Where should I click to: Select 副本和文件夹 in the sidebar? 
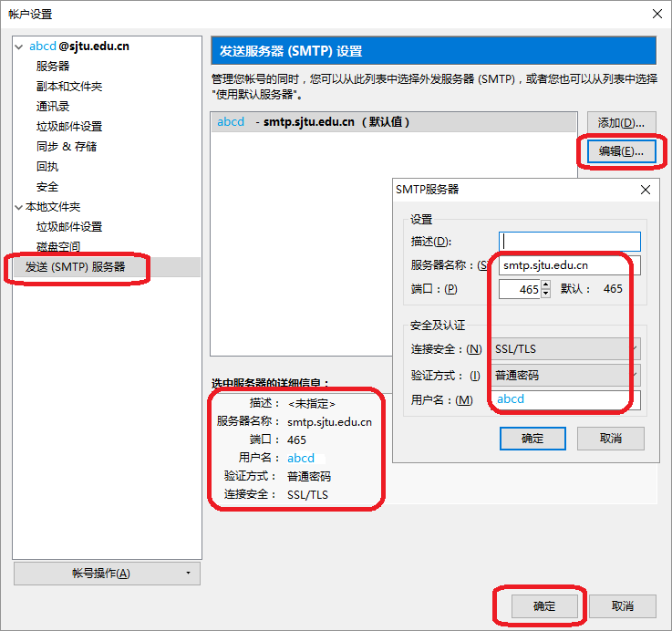click(69, 86)
